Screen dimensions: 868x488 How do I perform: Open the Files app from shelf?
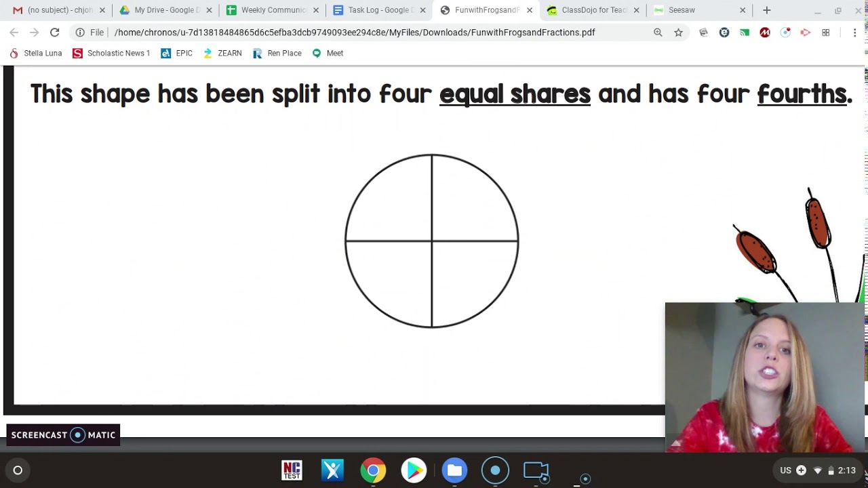click(454, 470)
